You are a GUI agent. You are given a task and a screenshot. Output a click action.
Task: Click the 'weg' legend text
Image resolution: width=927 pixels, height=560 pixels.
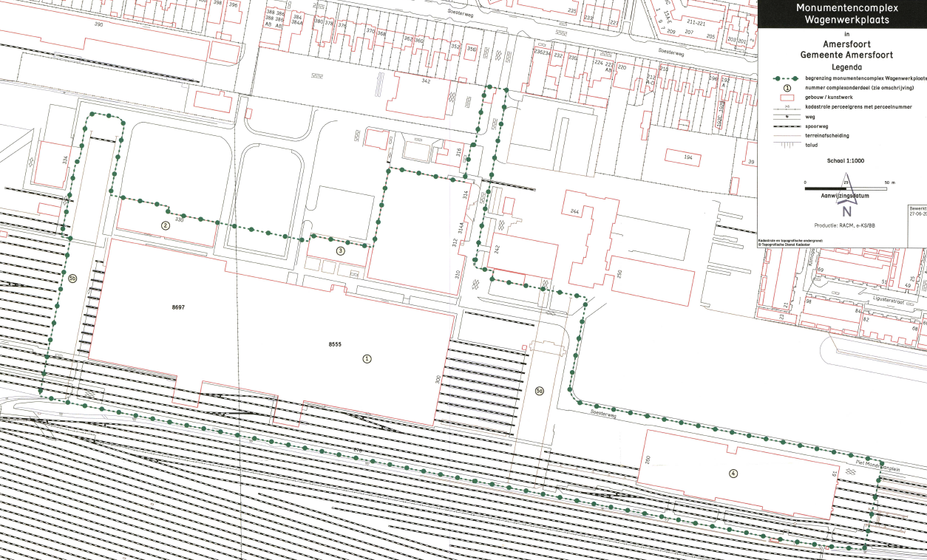click(810, 117)
